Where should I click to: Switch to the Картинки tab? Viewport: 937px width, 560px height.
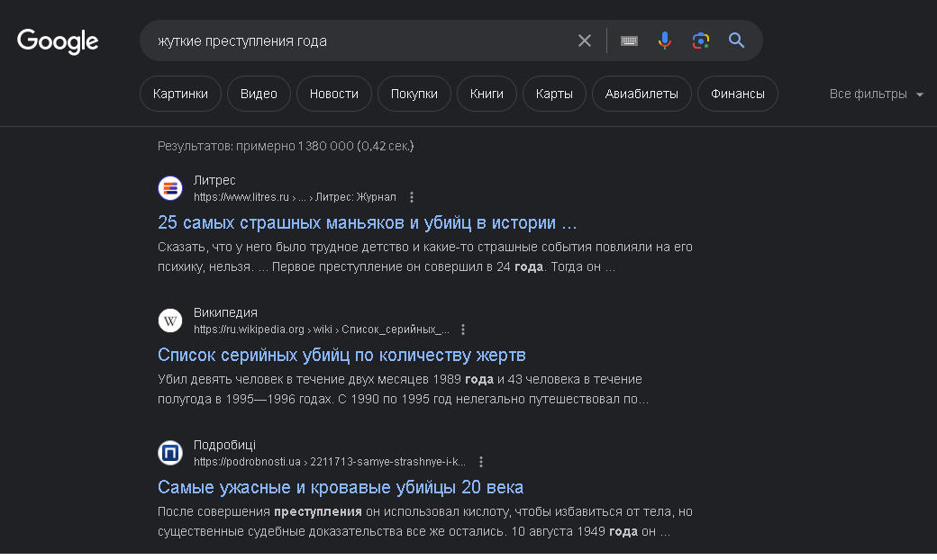click(180, 94)
